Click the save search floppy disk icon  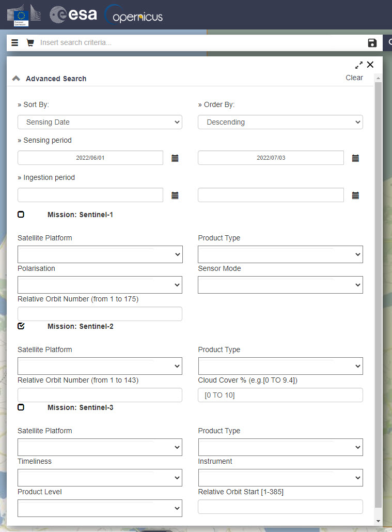372,43
